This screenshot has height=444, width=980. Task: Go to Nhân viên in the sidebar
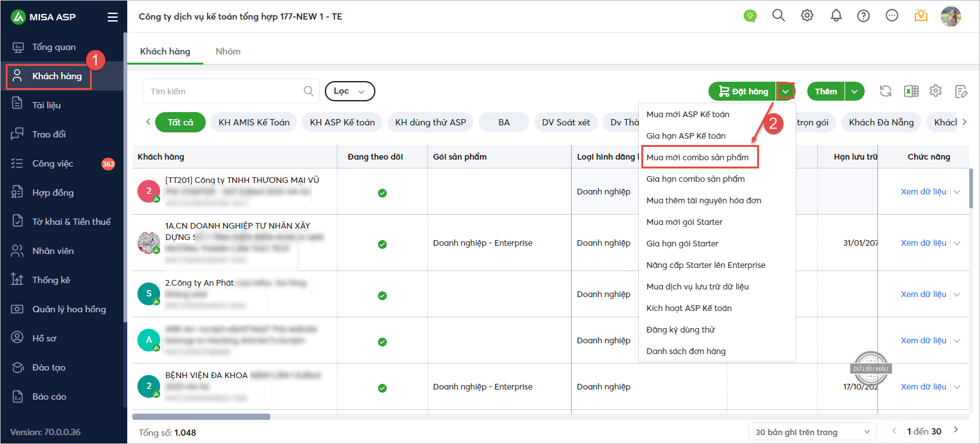[53, 251]
